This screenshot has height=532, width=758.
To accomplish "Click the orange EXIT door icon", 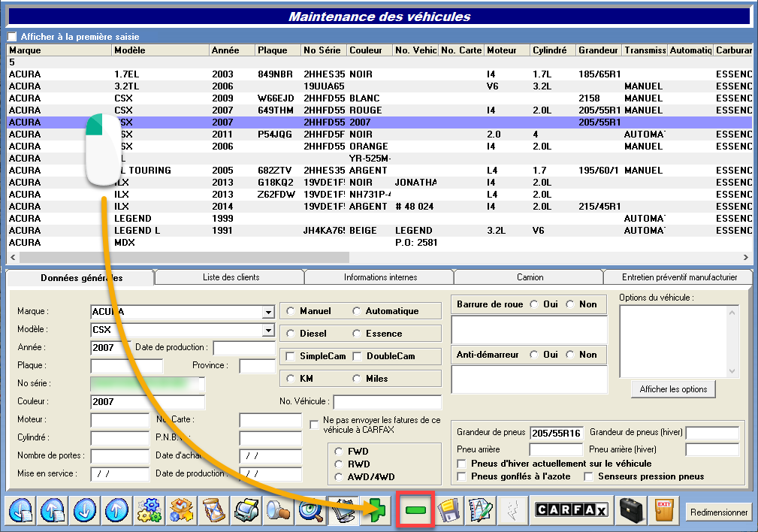I will pyautogui.click(x=664, y=509).
